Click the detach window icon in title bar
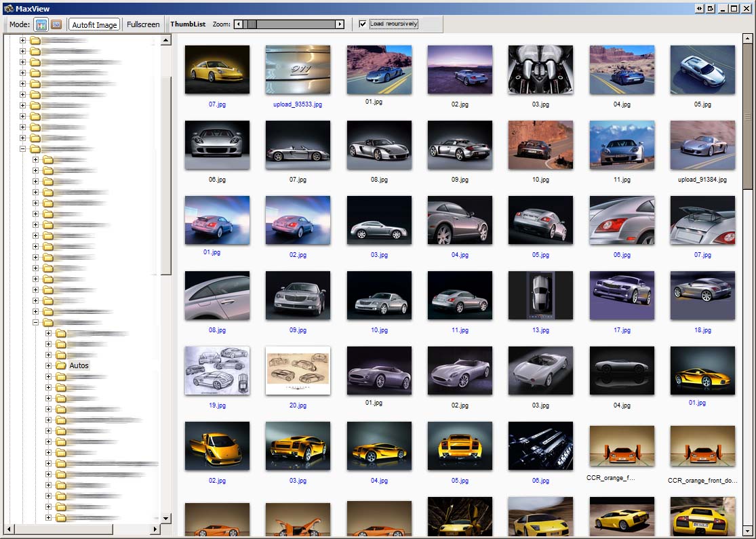 click(x=711, y=8)
